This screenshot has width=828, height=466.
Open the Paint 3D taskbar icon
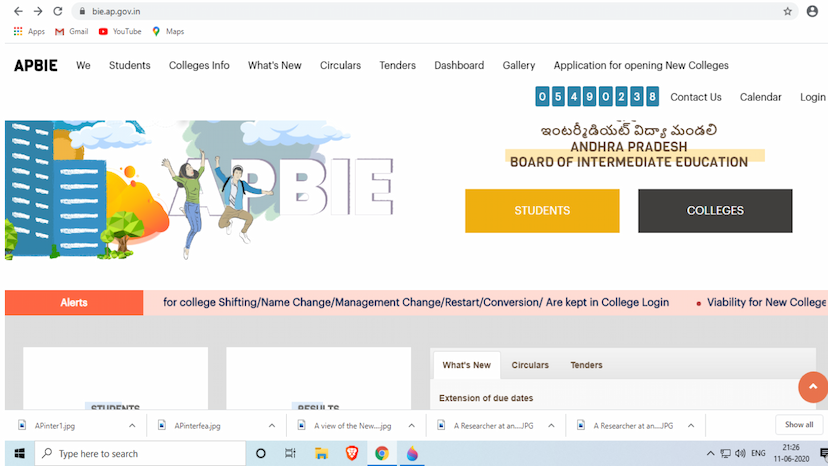pos(412,453)
